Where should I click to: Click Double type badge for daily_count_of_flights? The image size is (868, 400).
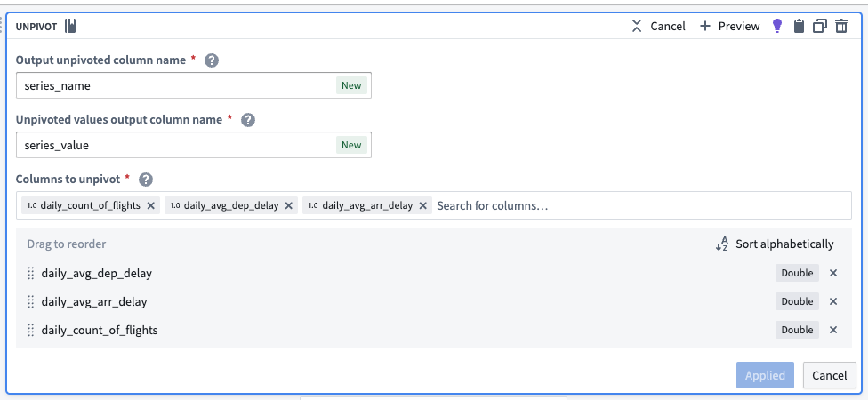click(797, 331)
